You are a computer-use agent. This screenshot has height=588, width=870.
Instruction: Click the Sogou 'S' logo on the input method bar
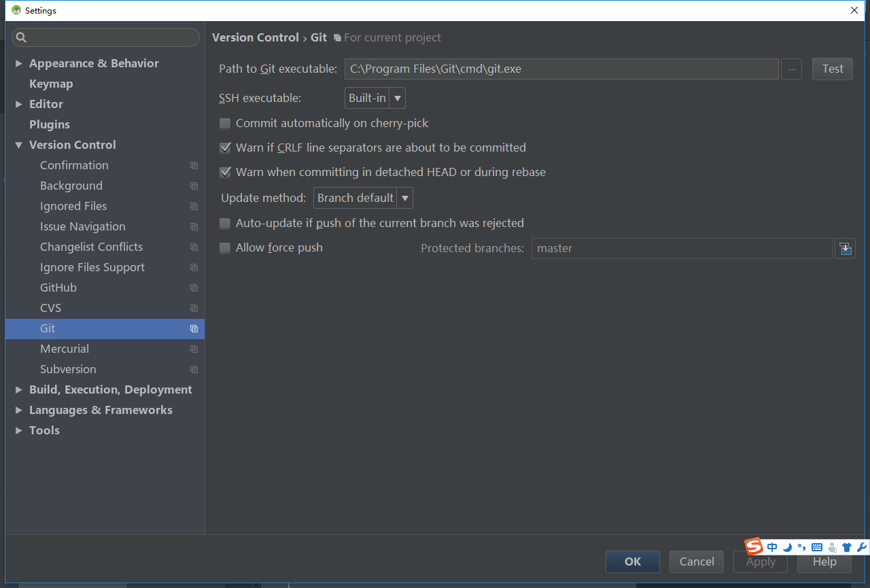tap(754, 547)
